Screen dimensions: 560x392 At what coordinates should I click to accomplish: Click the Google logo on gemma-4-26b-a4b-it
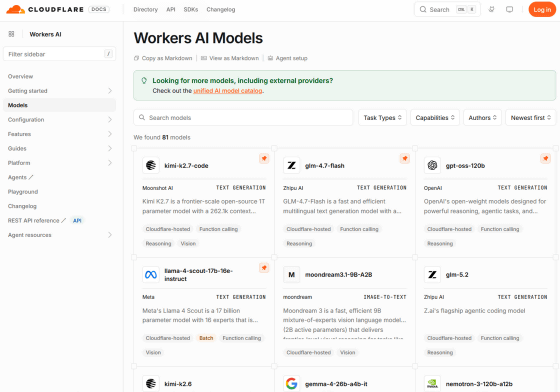pos(292,384)
